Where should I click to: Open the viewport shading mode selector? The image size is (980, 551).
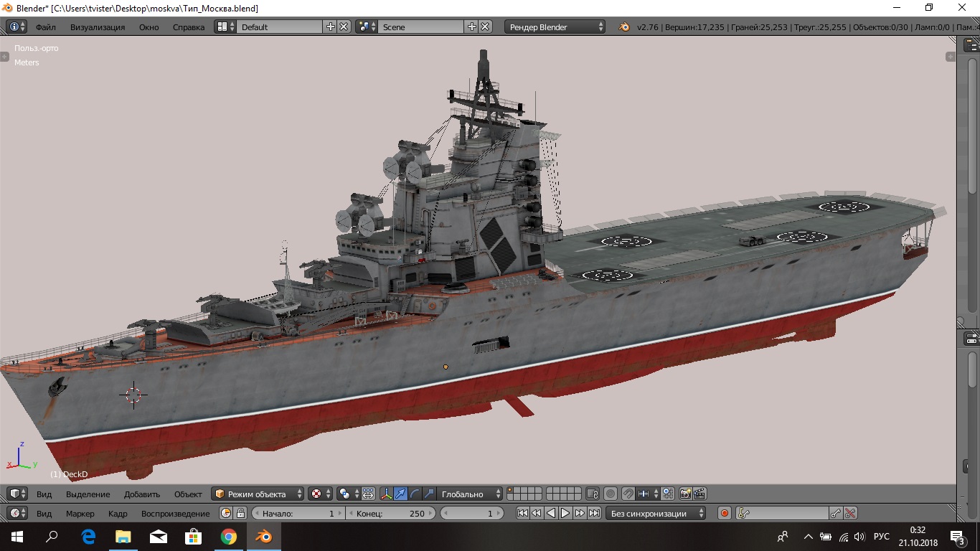[320, 494]
